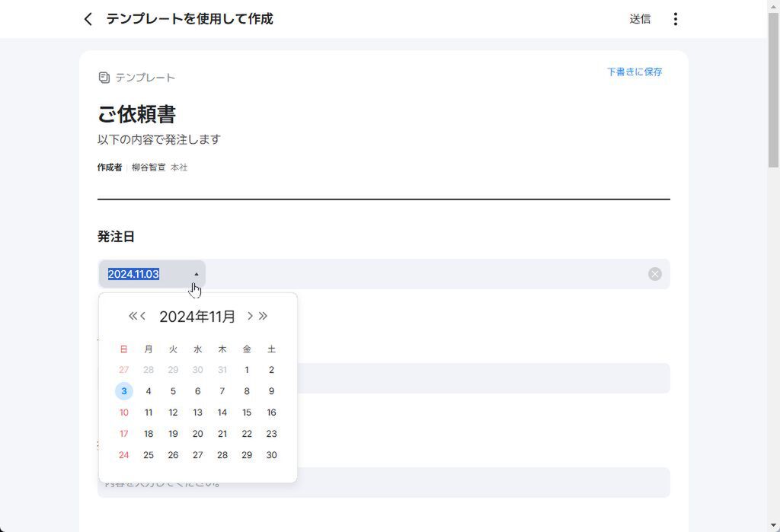Click day 15 in the calendar

tap(247, 413)
